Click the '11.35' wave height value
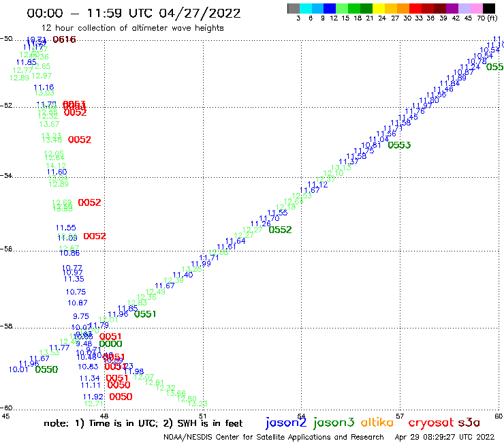Viewport: 504px width, 443px height. tap(74, 279)
